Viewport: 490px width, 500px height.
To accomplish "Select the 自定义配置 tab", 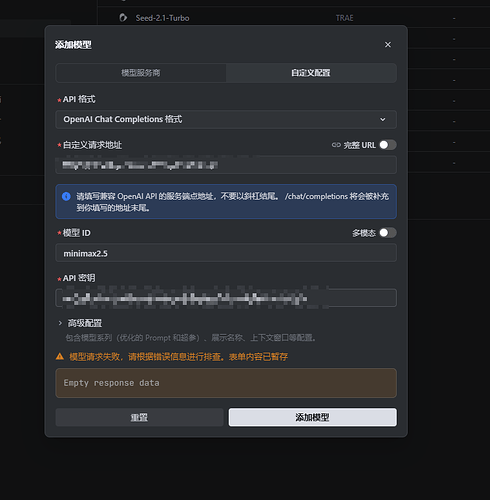I will pos(311,73).
